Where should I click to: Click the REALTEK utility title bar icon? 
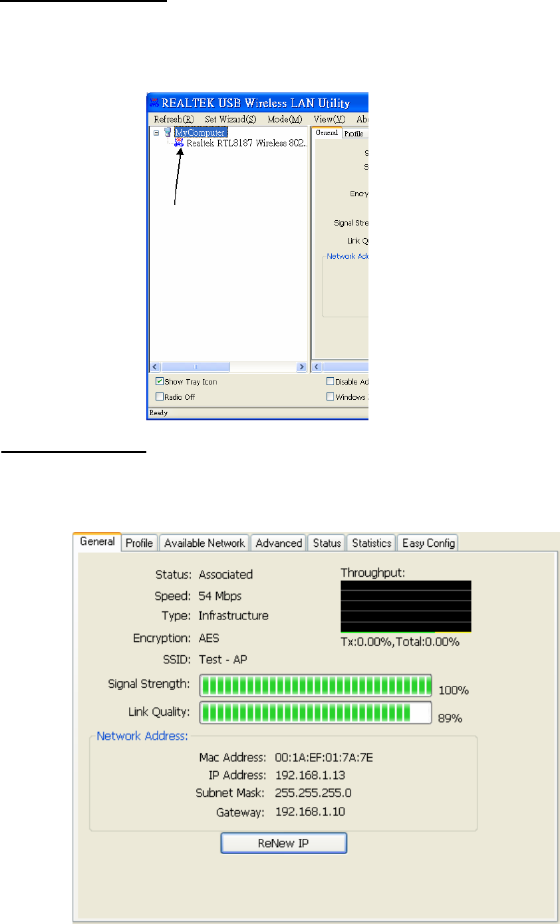[x=155, y=103]
